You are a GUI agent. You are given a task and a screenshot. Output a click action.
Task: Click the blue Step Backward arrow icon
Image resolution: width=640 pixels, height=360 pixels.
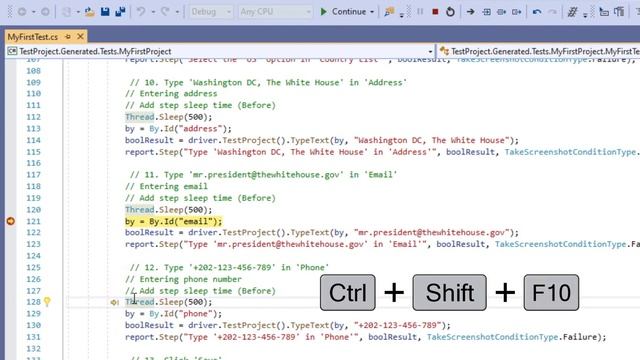tap(537, 12)
